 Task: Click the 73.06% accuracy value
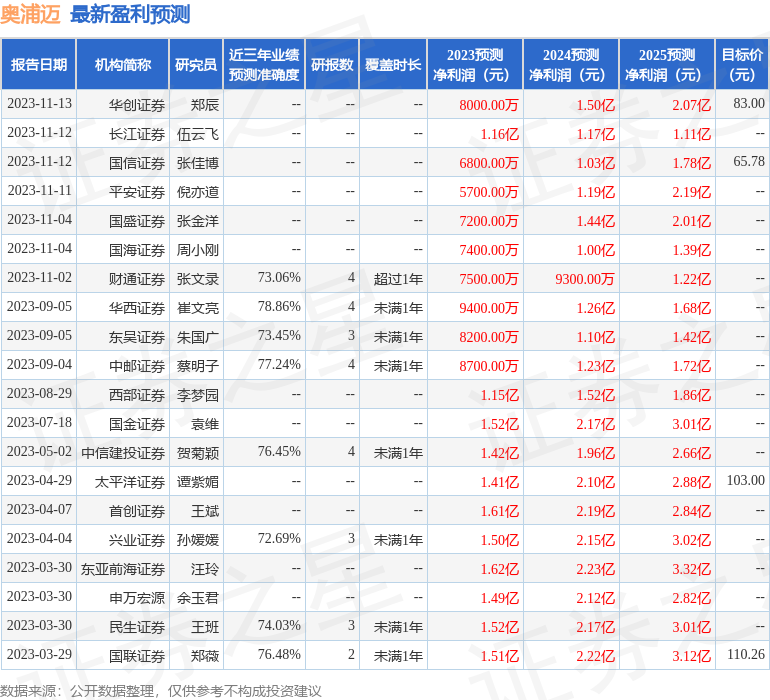point(279,278)
